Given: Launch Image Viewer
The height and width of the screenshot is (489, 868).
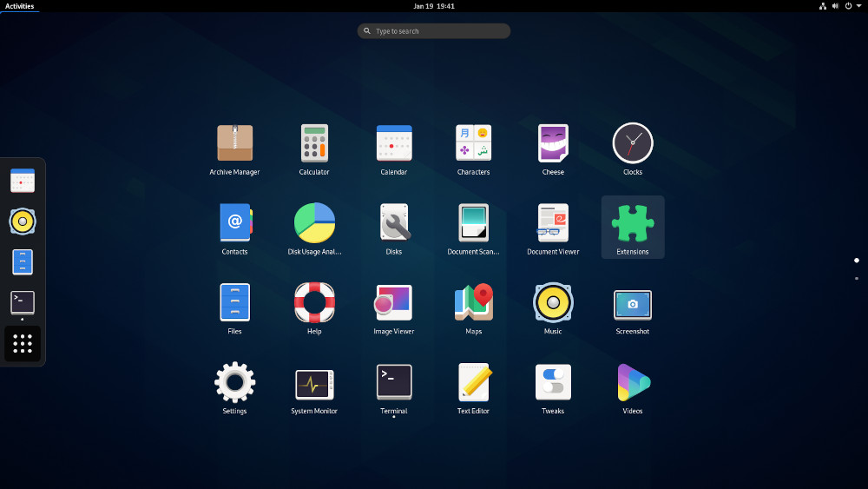Looking at the screenshot, I should point(393,307).
